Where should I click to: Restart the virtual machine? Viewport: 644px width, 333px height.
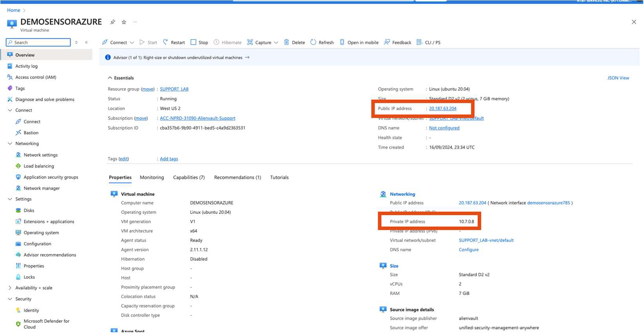coord(174,42)
